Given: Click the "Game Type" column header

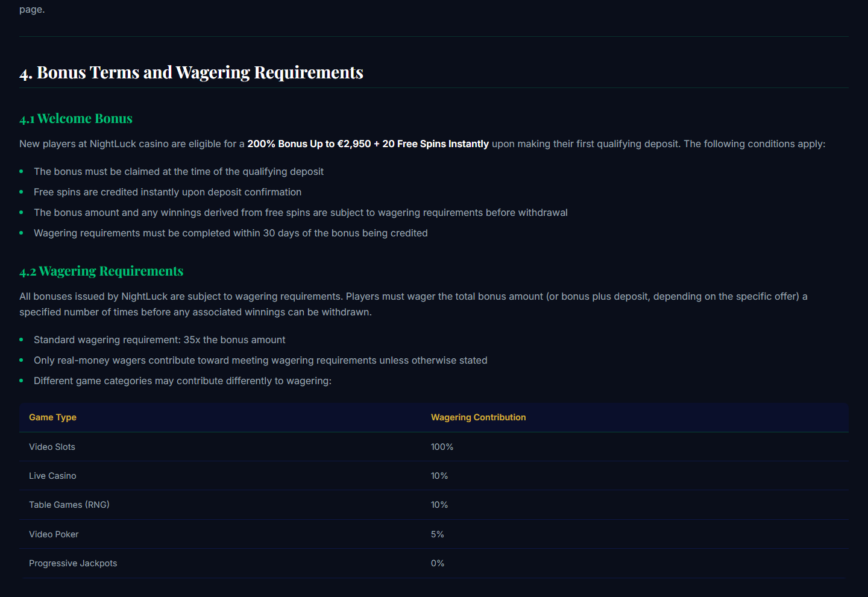Looking at the screenshot, I should 52,417.
